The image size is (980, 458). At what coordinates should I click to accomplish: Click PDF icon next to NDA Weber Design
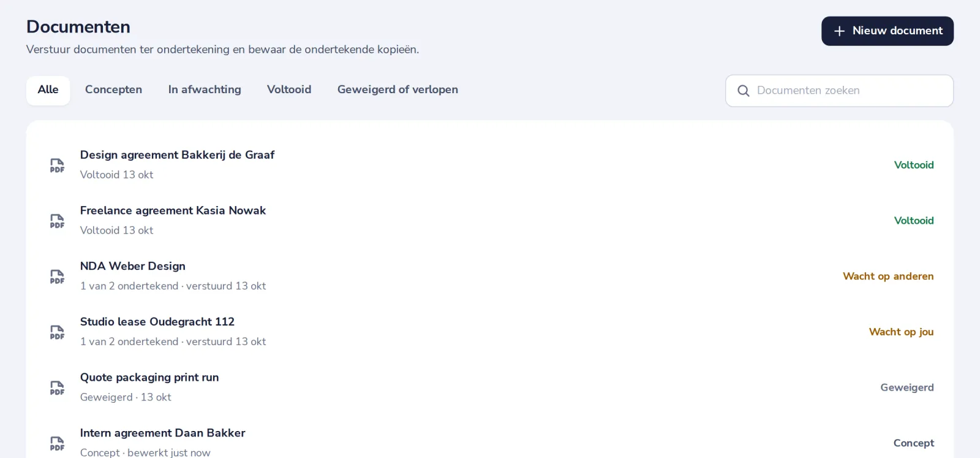(57, 277)
